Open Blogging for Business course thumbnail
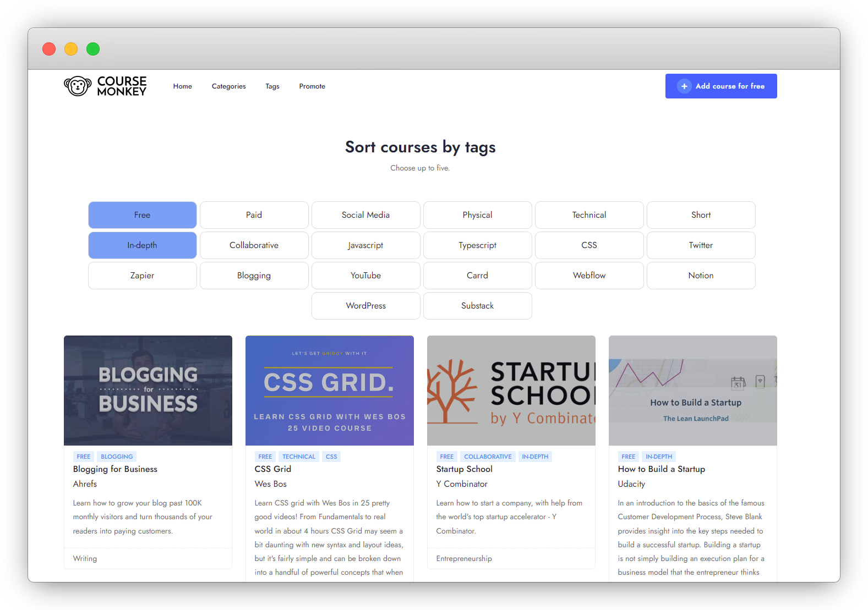 click(148, 391)
